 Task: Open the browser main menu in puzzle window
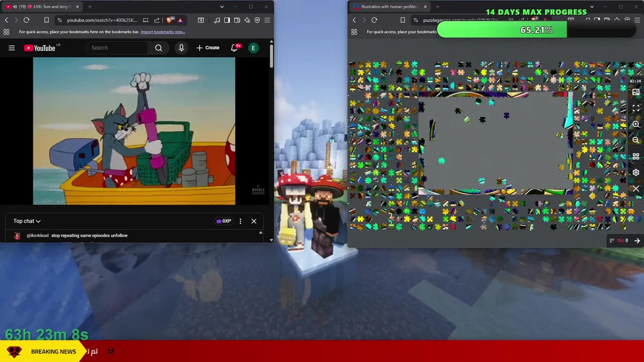click(637, 20)
